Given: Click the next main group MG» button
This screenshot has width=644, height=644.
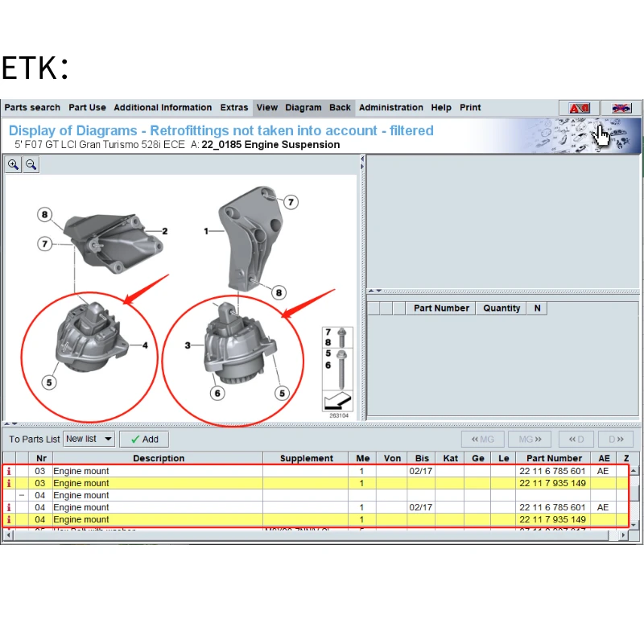Looking at the screenshot, I should tap(530, 440).
